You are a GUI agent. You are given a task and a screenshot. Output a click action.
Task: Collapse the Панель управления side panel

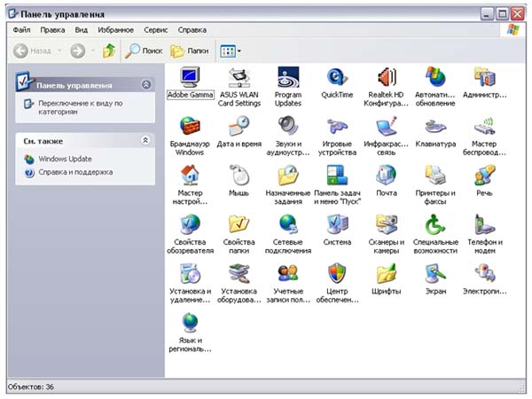pyautogui.click(x=146, y=84)
